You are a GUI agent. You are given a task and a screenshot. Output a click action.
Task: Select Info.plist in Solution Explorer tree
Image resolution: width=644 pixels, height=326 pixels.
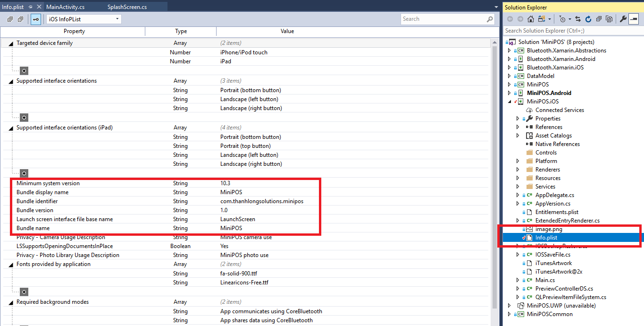pos(547,238)
